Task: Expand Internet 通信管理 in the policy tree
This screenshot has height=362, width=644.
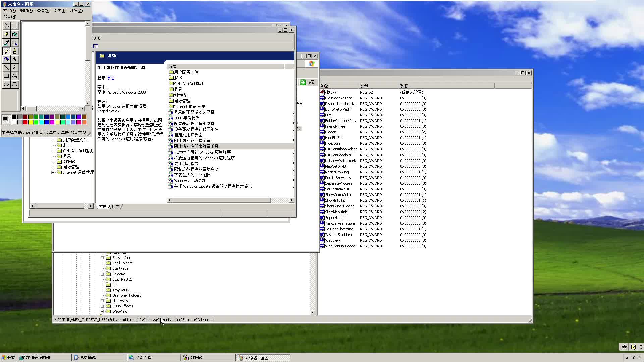Action: tap(53, 172)
